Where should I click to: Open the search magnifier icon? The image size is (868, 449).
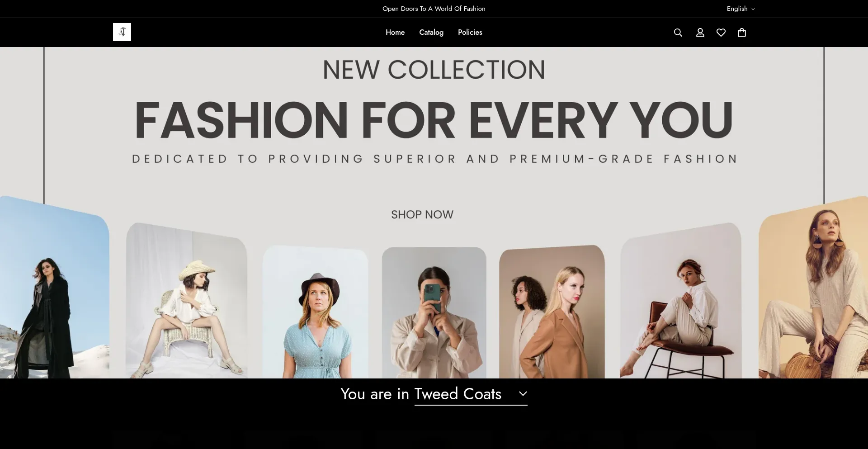(678, 33)
